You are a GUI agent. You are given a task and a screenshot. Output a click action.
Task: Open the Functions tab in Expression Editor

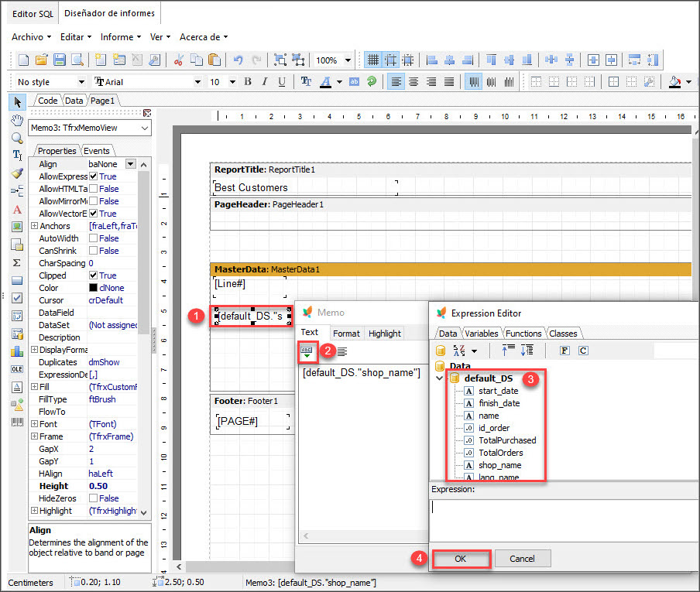coord(523,334)
